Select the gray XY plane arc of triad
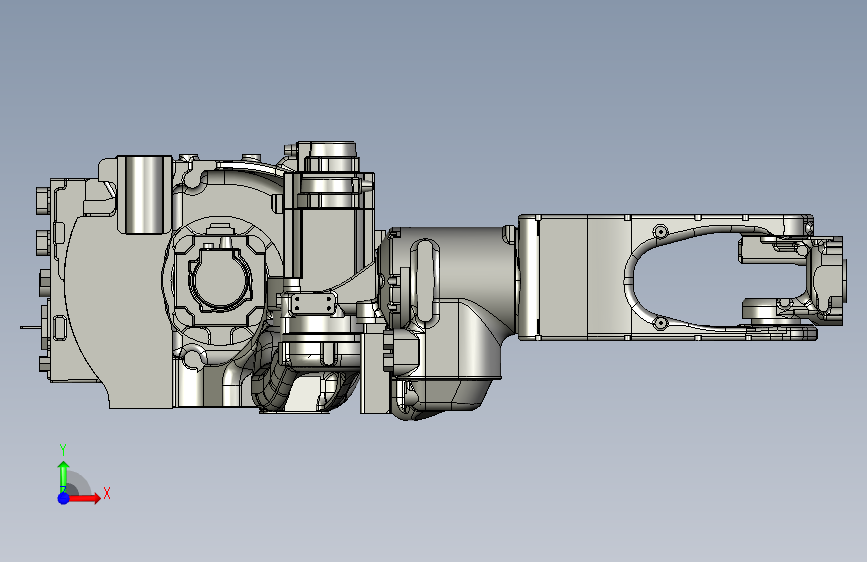Screen dimensions: 867x562 pos(79,485)
